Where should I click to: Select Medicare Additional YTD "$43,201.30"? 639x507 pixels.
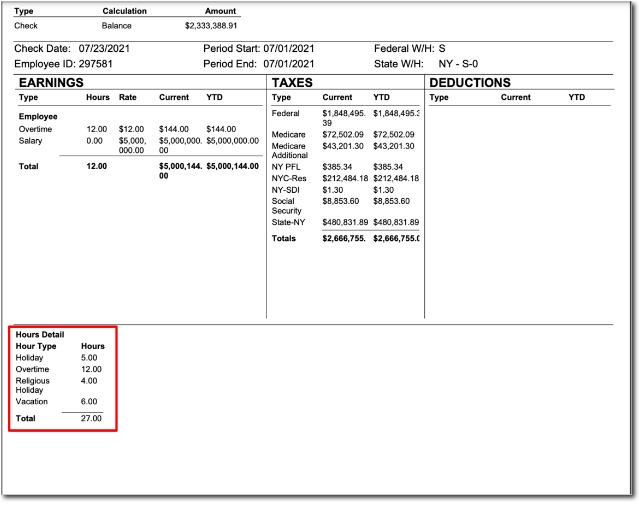click(x=394, y=146)
